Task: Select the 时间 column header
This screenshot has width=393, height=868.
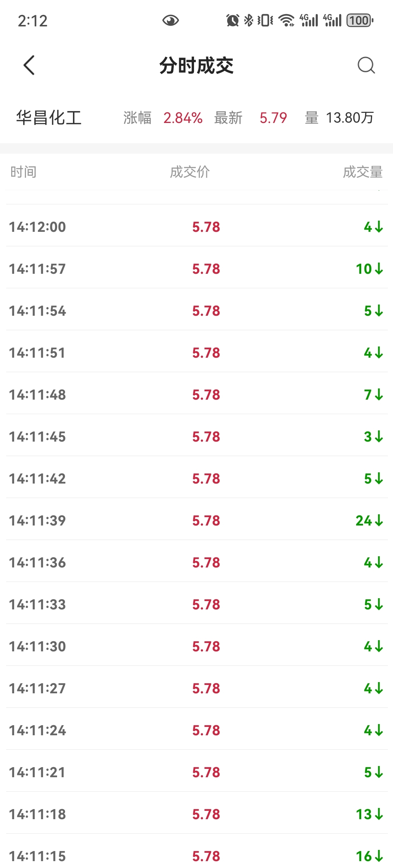Action: coord(23,172)
